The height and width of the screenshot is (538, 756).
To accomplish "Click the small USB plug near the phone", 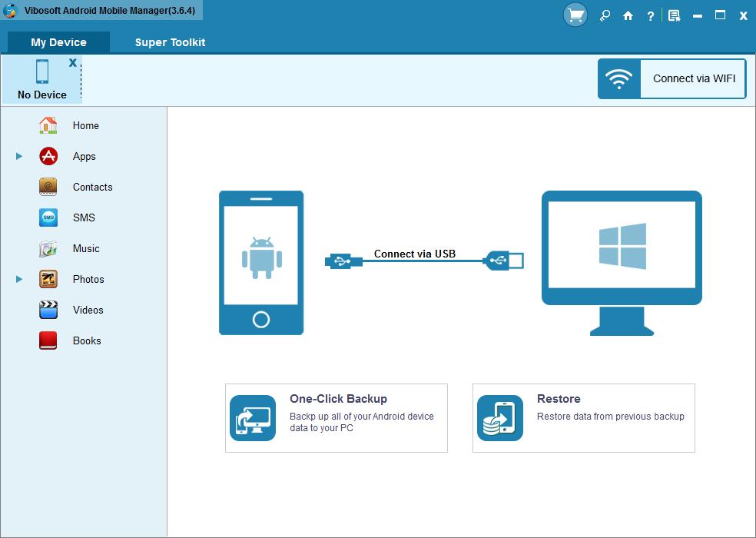I will 343,261.
